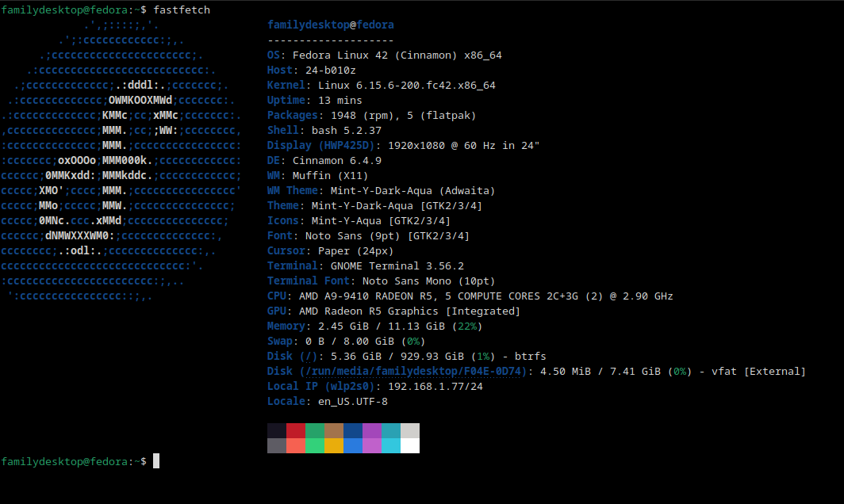Click the amber yellow swatch in the bottom palette row

coord(334,445)
